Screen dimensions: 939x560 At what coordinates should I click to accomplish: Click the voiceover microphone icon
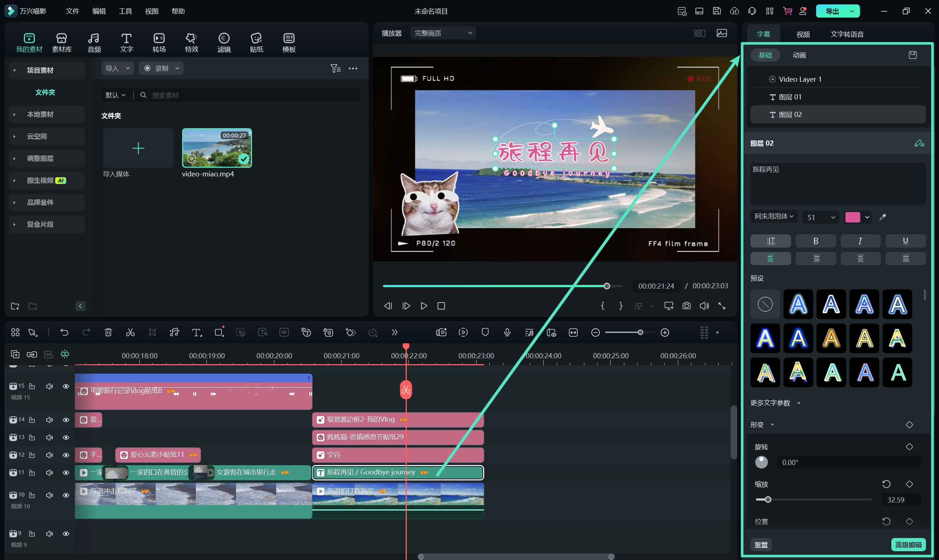point(507,333)
